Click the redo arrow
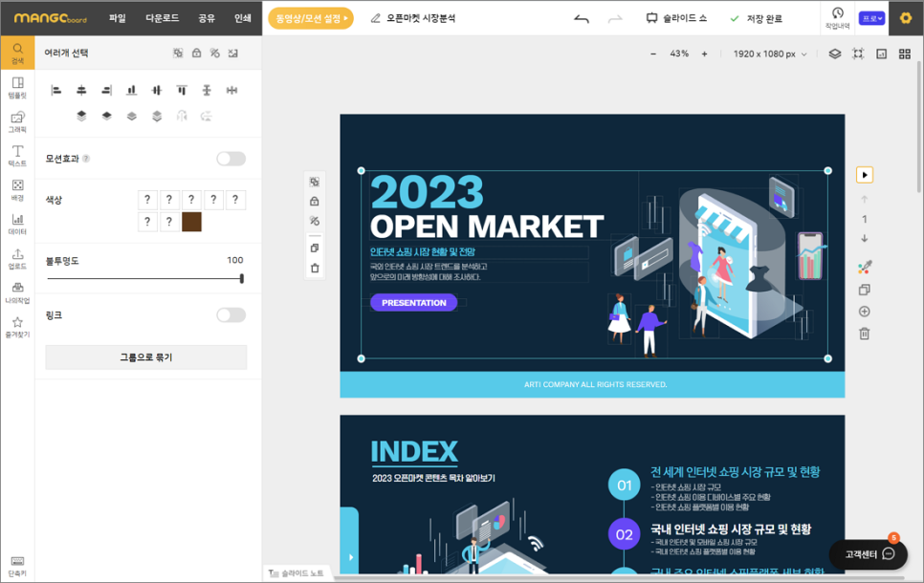This screenshot has width=924, height=583. coord(615,19)
